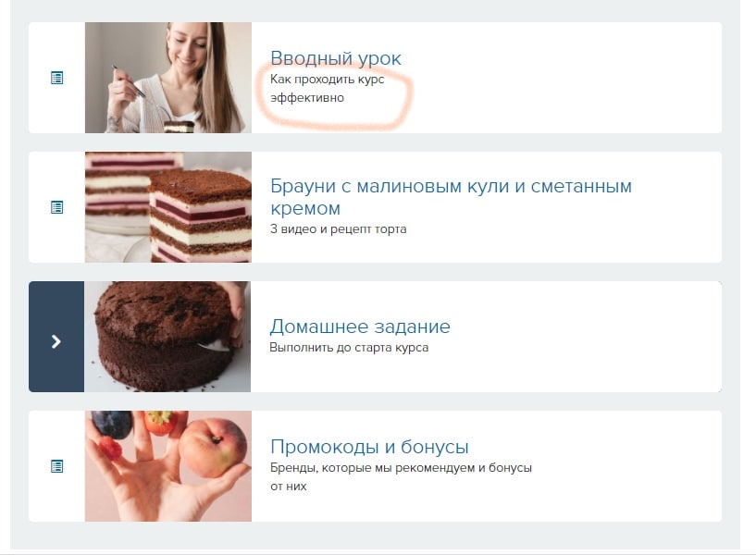Screen dimensions: 756x555
Task: Expand Домашнее задание via the chevron arrow
Action: point(56,341)
